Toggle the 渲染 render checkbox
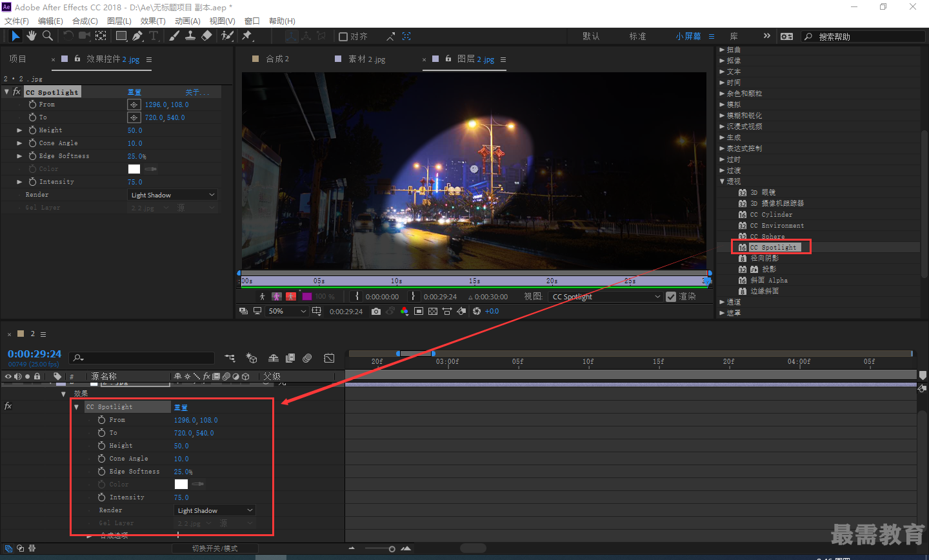Image resolution: width=929 pixels, height=560 pixels. 671,297
